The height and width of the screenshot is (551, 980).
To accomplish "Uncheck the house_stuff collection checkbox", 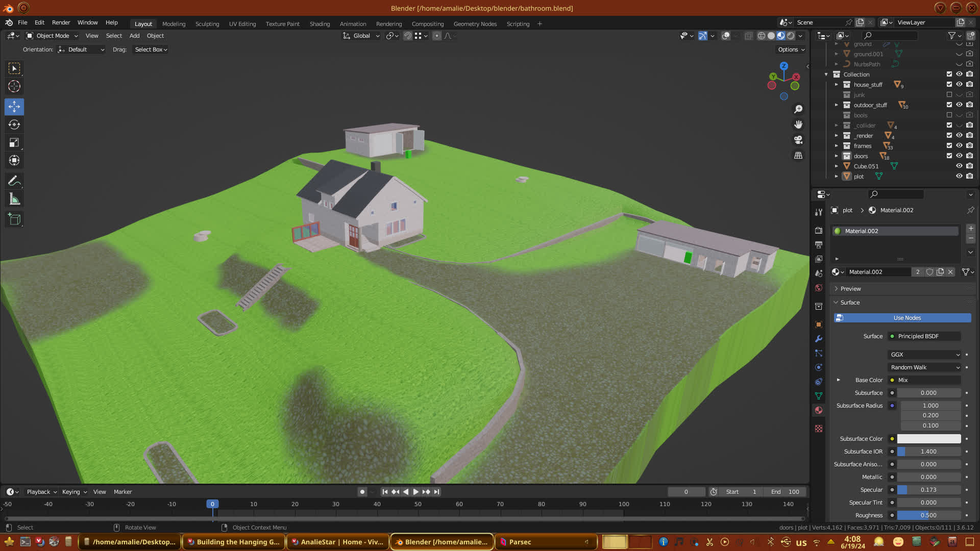I will (x=949, y=85).
